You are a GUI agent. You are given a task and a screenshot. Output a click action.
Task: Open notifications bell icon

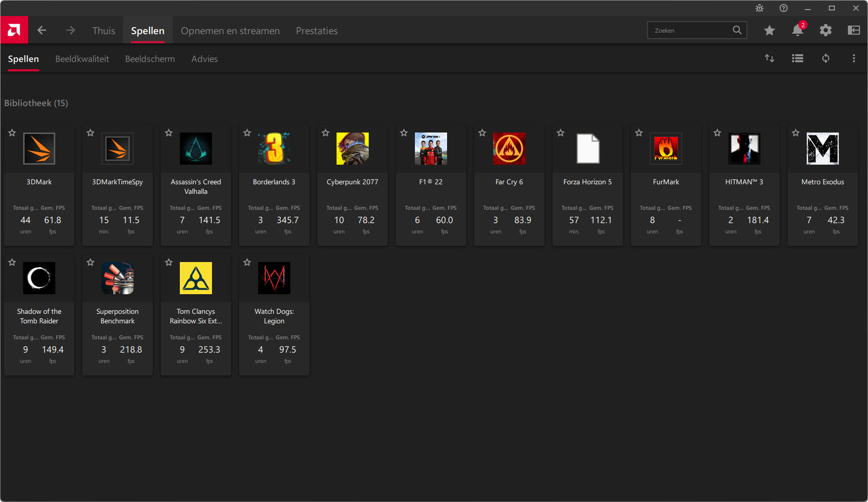point(798,30)
